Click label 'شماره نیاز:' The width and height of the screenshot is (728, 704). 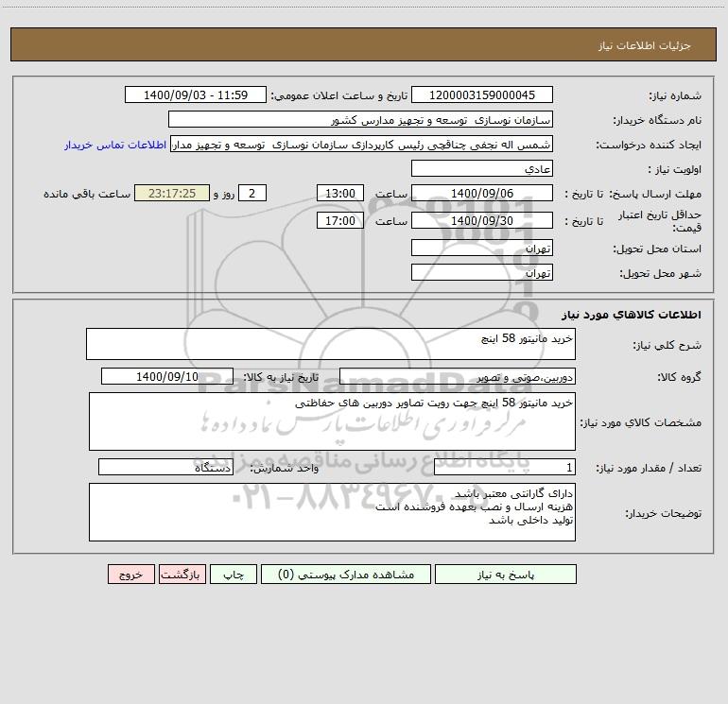pyautogui.click(x=675, y=96)
